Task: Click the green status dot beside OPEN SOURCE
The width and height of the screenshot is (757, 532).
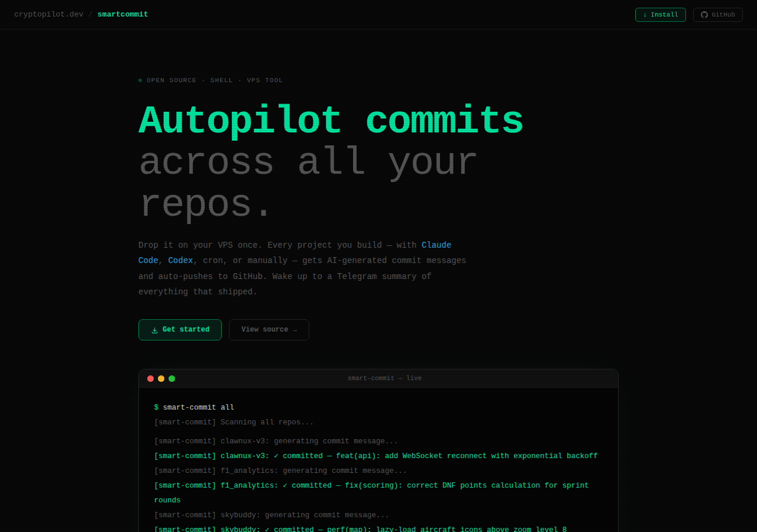Action: 140,79
